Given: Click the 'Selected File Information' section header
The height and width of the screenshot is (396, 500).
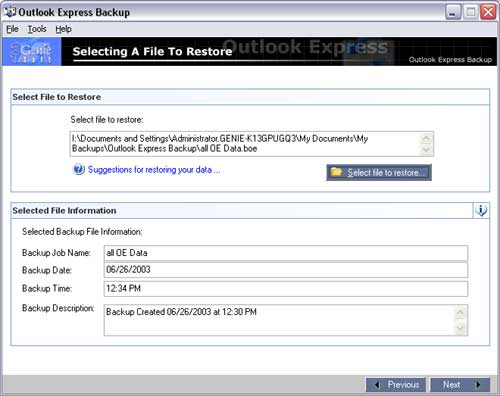Looking at the screenshot, I should coord(64,211).
